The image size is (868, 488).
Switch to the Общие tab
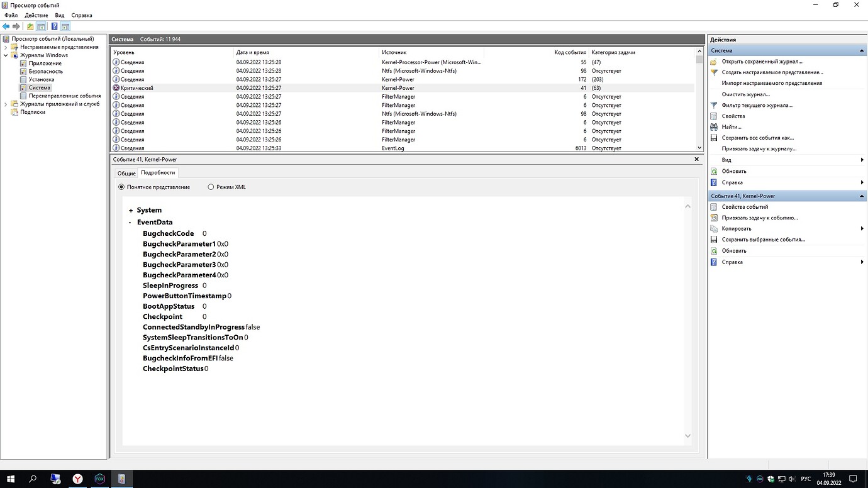click(126, 173)
